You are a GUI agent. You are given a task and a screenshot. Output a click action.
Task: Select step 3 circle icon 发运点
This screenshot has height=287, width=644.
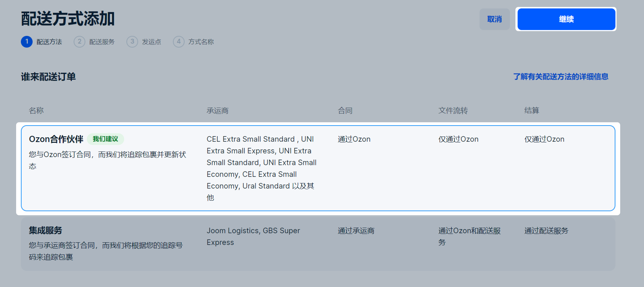click(132, 42)
